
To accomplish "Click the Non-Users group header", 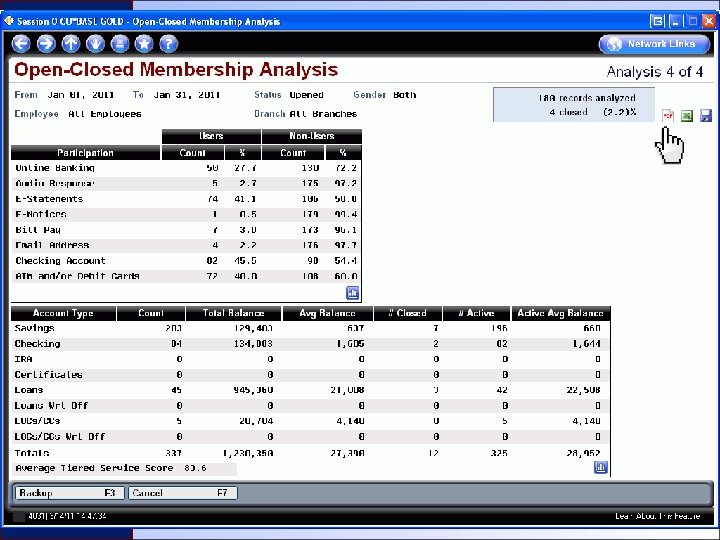I will tap(312, 136).
